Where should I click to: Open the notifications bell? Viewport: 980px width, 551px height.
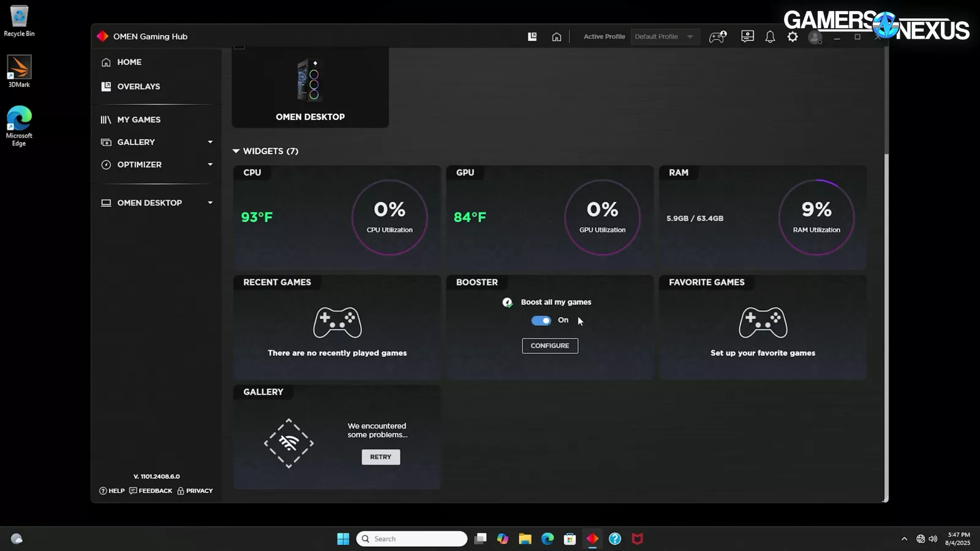(770, 37)
